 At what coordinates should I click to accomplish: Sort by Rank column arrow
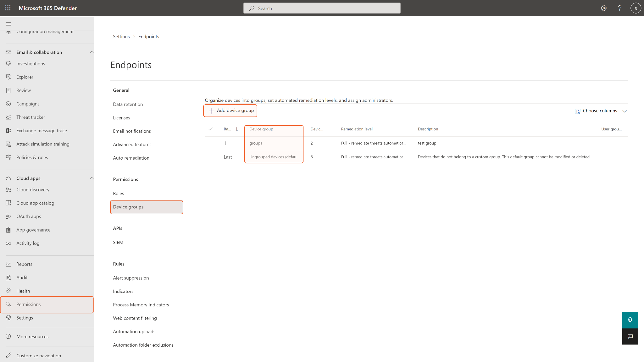tap(236, 129)
